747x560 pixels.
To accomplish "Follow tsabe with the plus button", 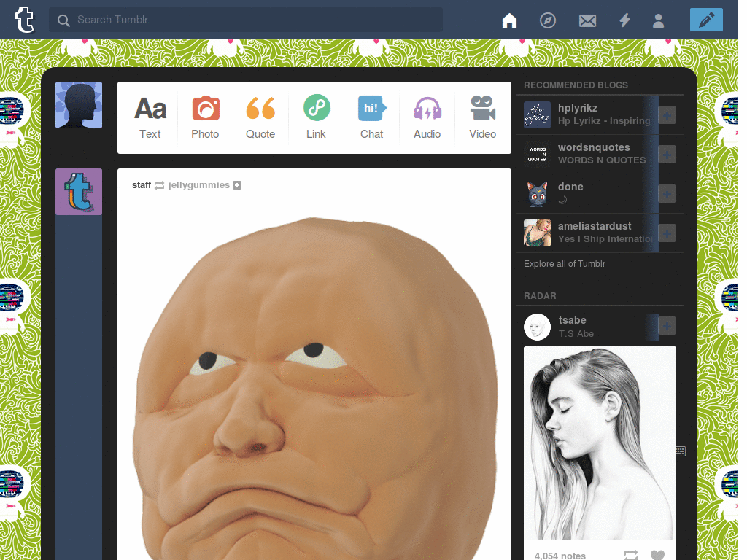I will coord(667,326).
